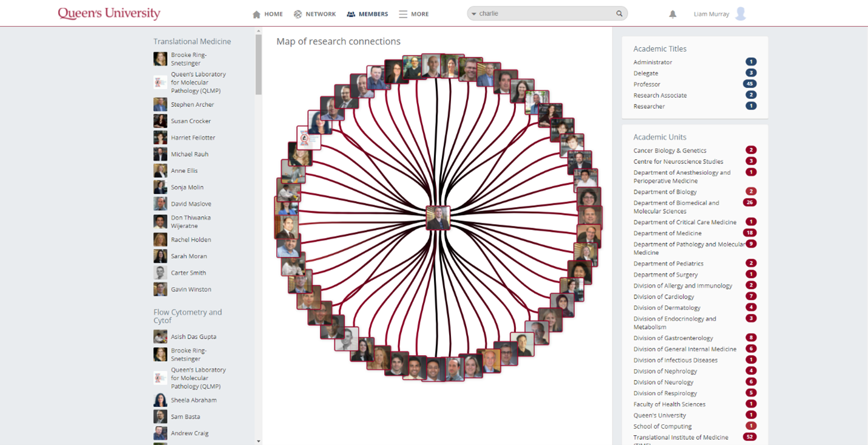Screen dimensions: 868x445
Task: Open the Network menu item
Action: click(x=314, y=14)
